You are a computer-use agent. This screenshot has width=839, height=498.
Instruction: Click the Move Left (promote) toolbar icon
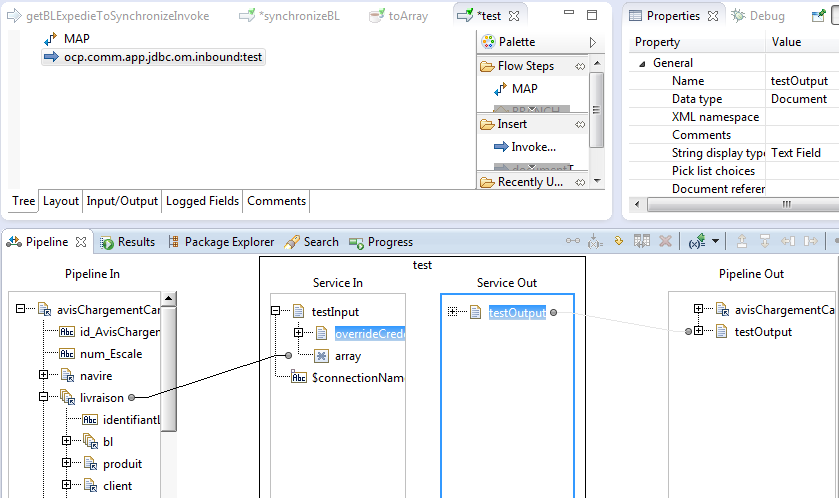click(788, 241)
